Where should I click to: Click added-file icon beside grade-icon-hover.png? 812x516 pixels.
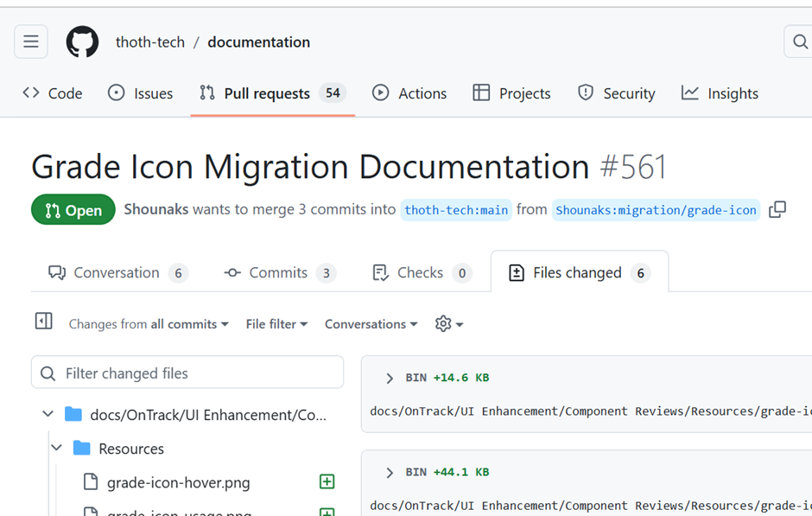[327, 482]
